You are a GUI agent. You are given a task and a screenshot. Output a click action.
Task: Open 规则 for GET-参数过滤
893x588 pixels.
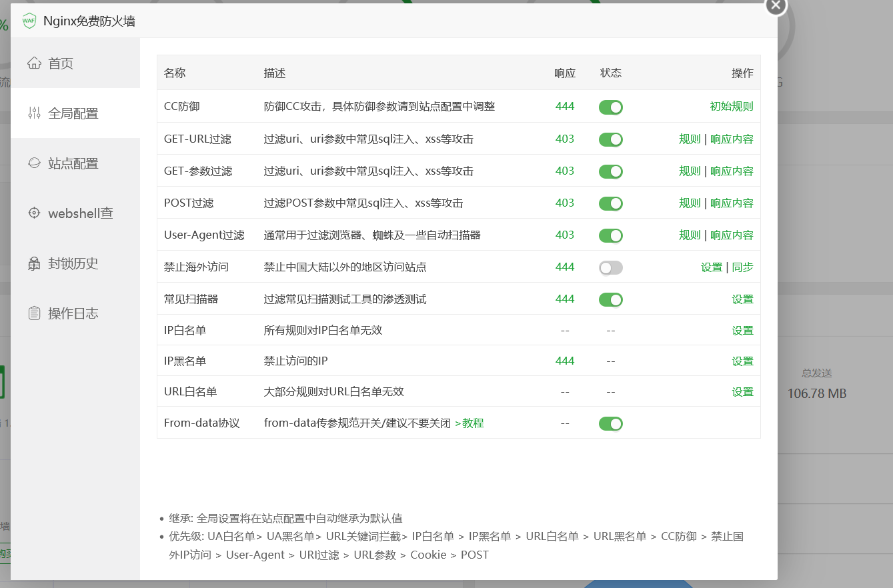(x=690, y=171)
